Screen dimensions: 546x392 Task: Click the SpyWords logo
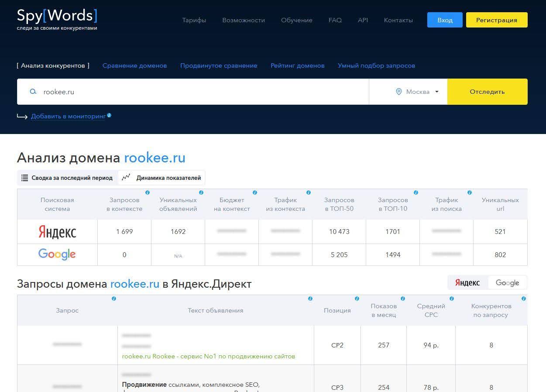(x=57, y=20)
